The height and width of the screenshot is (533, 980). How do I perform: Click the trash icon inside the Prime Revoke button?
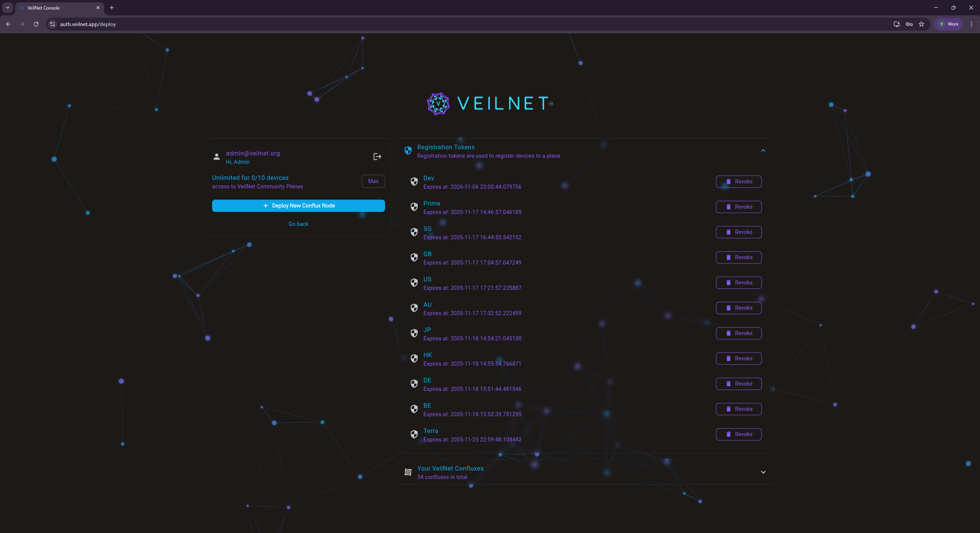[x=728, y=207]
